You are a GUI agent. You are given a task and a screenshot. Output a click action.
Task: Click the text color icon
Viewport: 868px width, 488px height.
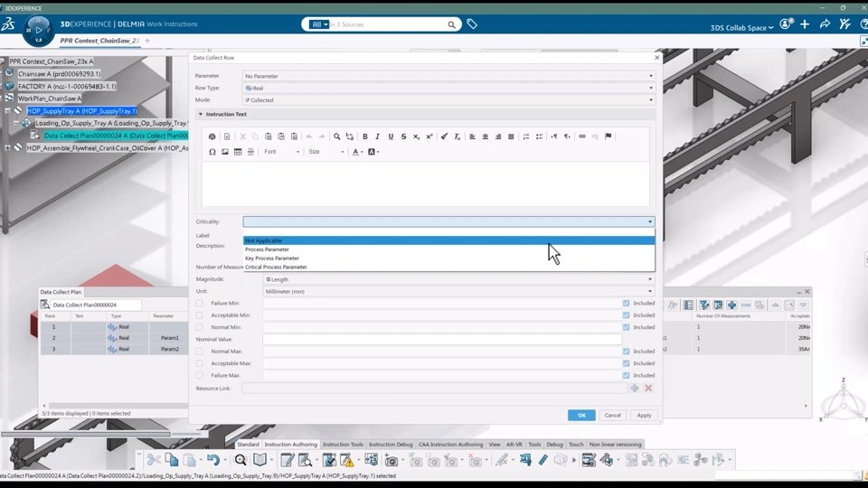355,152
